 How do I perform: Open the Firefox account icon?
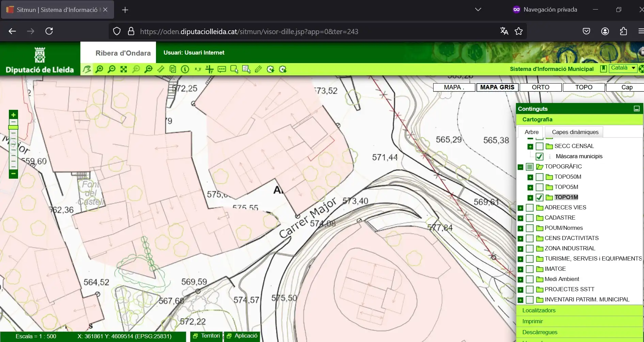point(605,31)
